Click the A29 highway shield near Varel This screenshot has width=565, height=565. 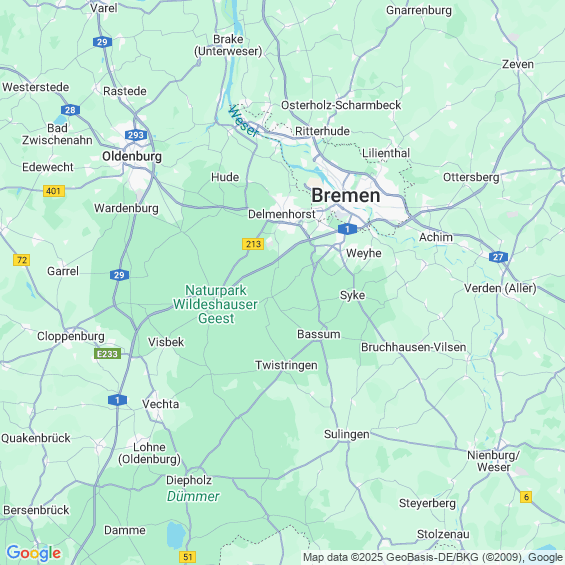point(102,42)
